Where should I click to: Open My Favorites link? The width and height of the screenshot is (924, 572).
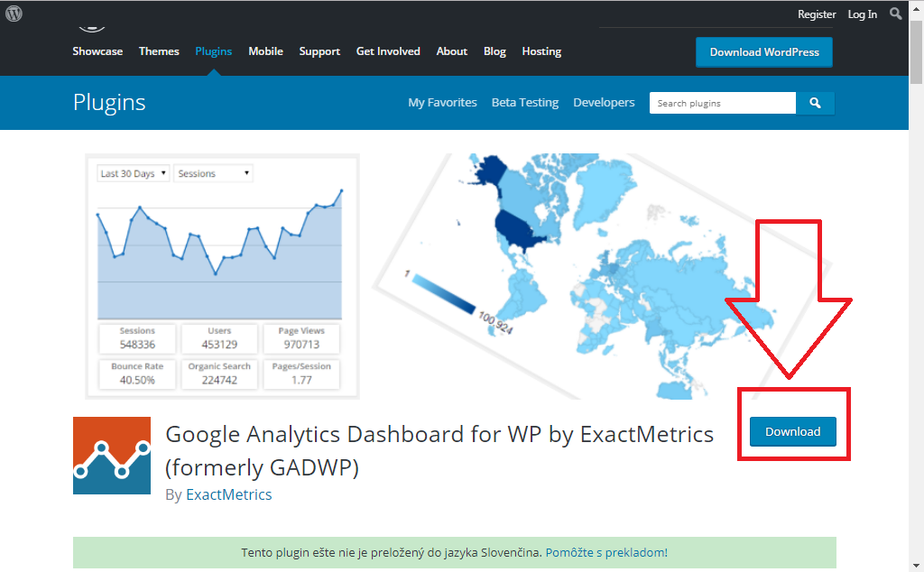pos(442,103)
